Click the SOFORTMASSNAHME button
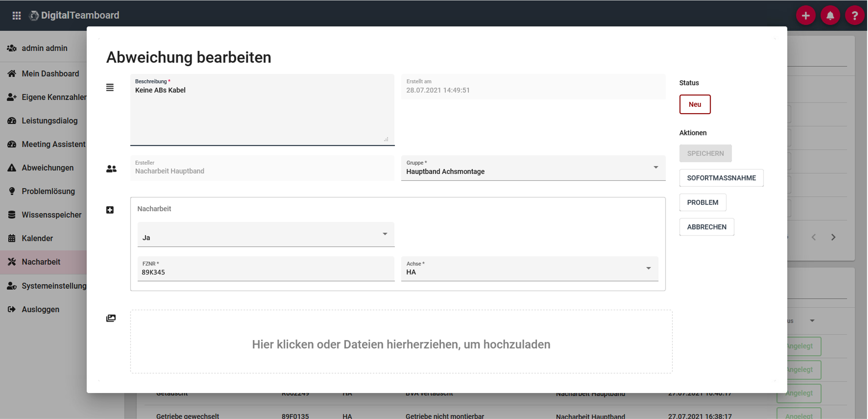The image size is (868, 419). pos(721,178)
